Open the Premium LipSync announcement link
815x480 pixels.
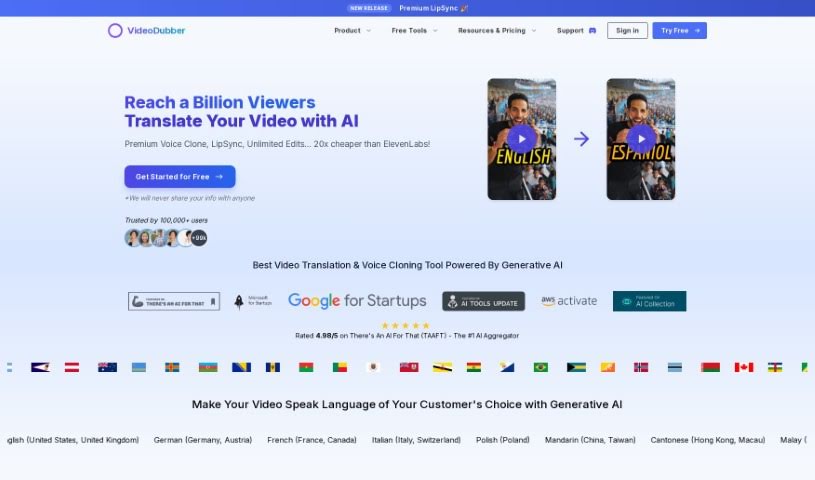tap(433, 8)
